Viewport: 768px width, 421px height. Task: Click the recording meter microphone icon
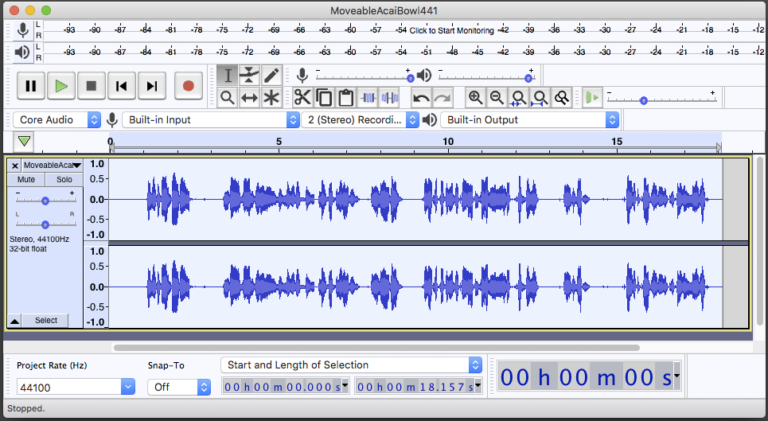tap(23, 30)
